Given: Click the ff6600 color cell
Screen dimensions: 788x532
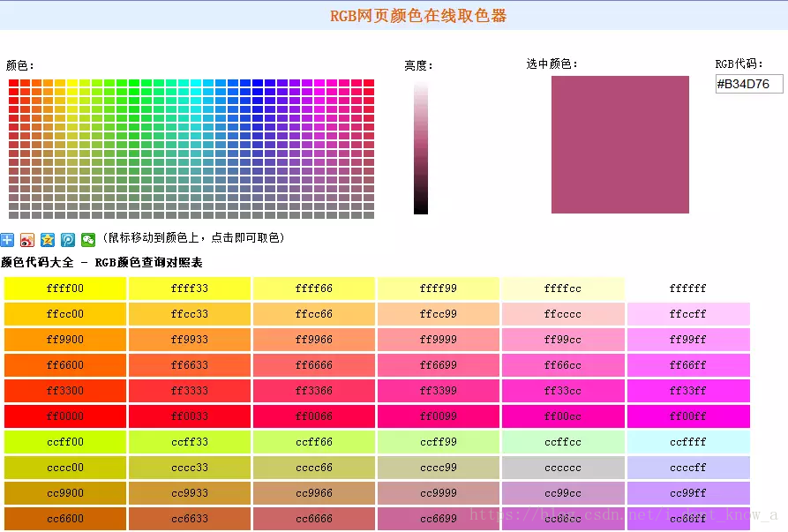Looking at the screenshot, I should point(65,365).
